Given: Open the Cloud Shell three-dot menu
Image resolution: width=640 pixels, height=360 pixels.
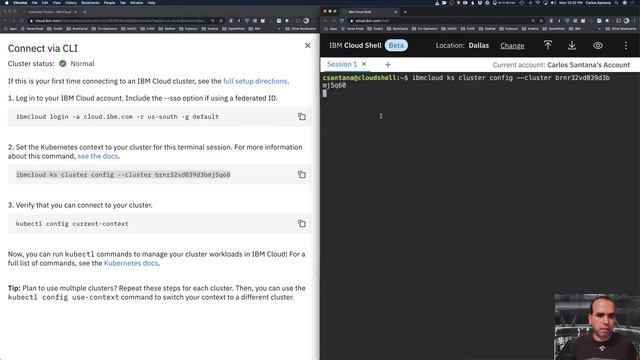Looking at the screenshot, I should (x=626, y=46).
